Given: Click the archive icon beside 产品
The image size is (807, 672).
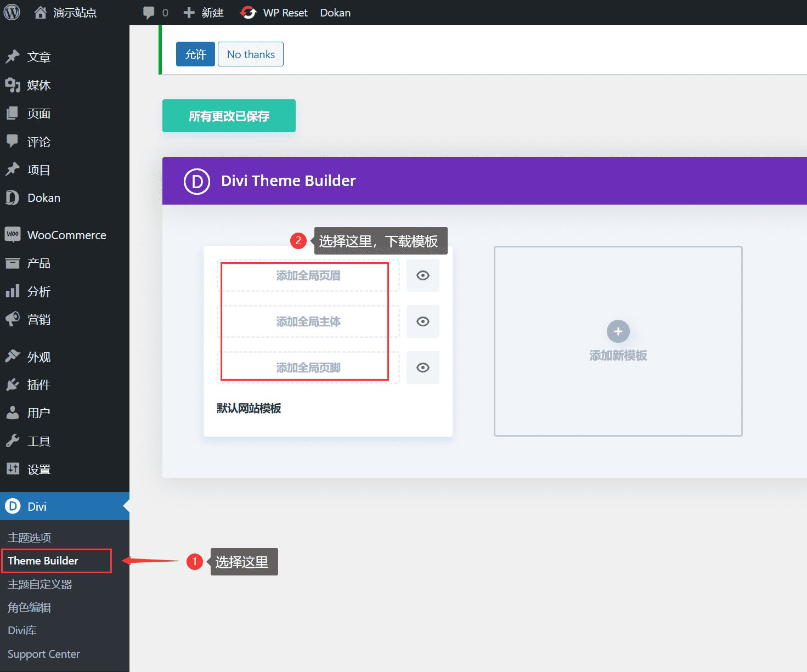Looking at the screenshot, I should (x=13, y=263).
